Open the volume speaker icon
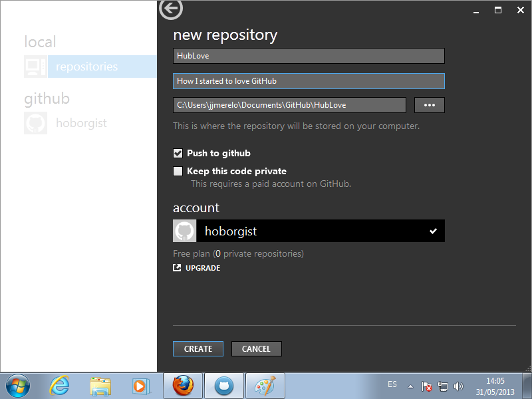532x399 pixels. click(458, 386)
